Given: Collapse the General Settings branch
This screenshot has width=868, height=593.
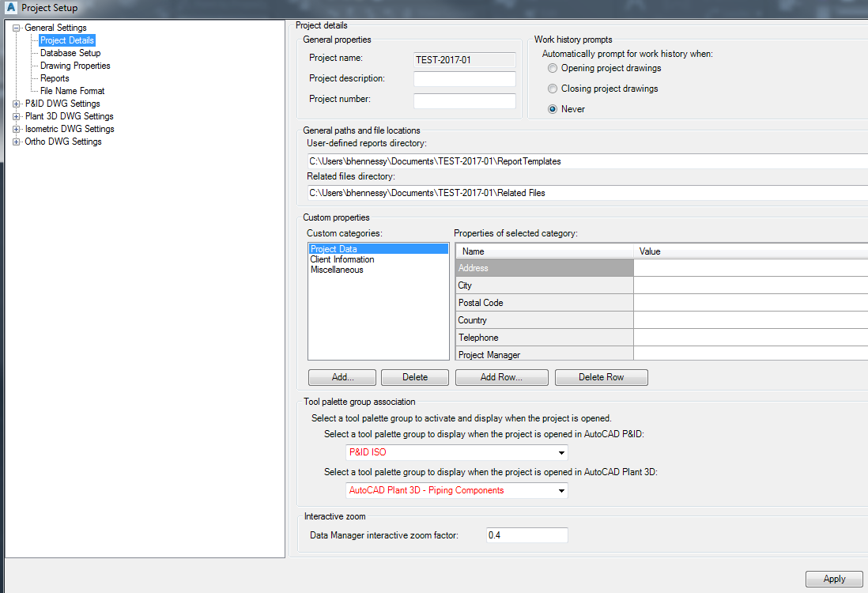Looking at the screenshot, I should (x=16, y=27).
